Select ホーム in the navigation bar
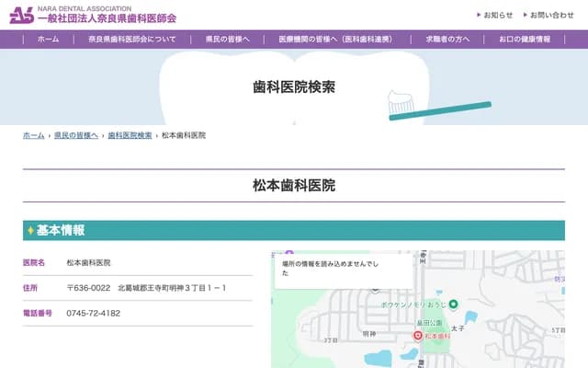The height and width of the screenshot is (368, 588). [x=48, y=40]
